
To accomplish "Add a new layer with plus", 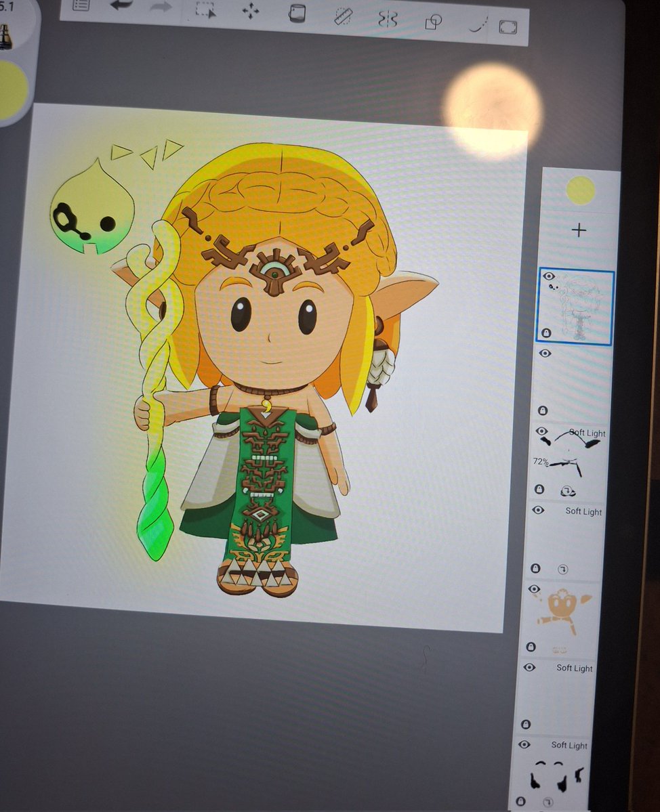I will pyautogui.click(x=579, y=230).
